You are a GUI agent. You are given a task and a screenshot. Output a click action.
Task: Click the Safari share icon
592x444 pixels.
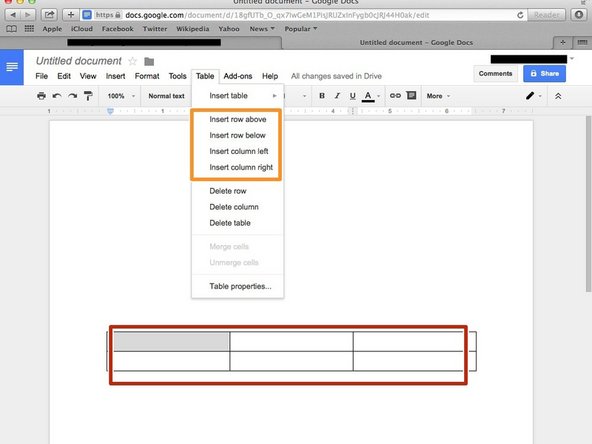[x=49, y=15]
